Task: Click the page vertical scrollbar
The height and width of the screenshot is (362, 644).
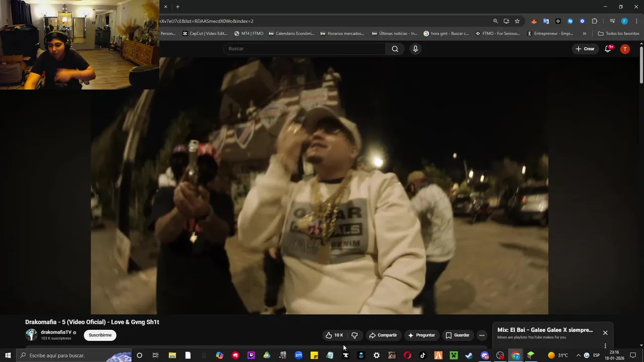Action: coord(641,65)
